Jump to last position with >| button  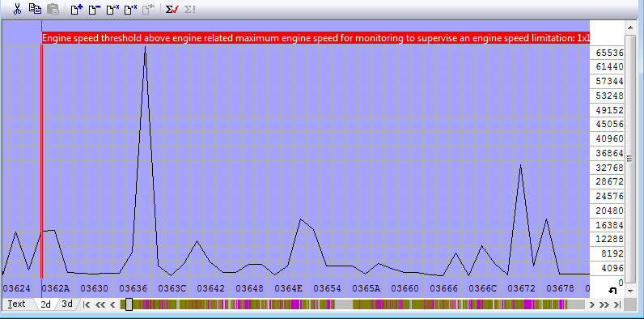tap(616, 304)
